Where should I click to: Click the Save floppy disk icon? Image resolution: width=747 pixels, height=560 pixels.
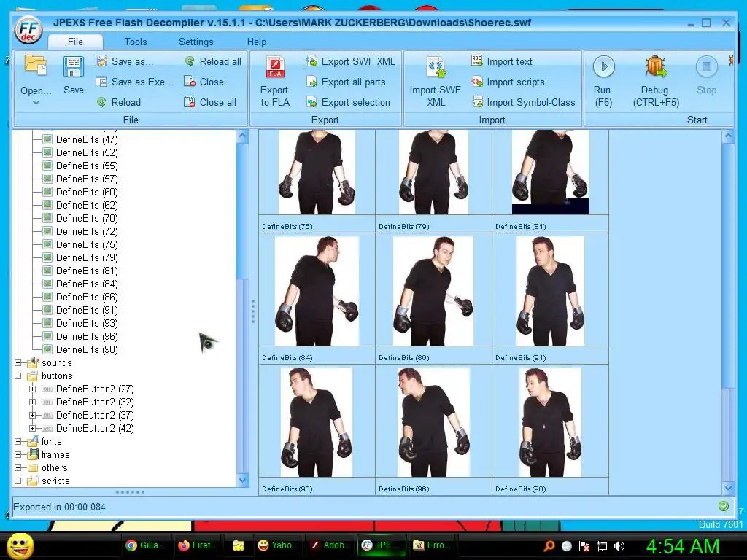pos(74,66)
